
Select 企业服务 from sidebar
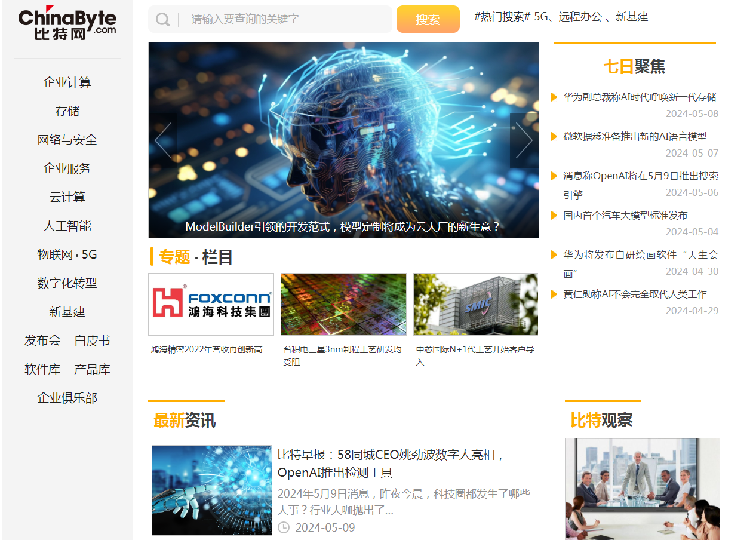coord(67,168)
